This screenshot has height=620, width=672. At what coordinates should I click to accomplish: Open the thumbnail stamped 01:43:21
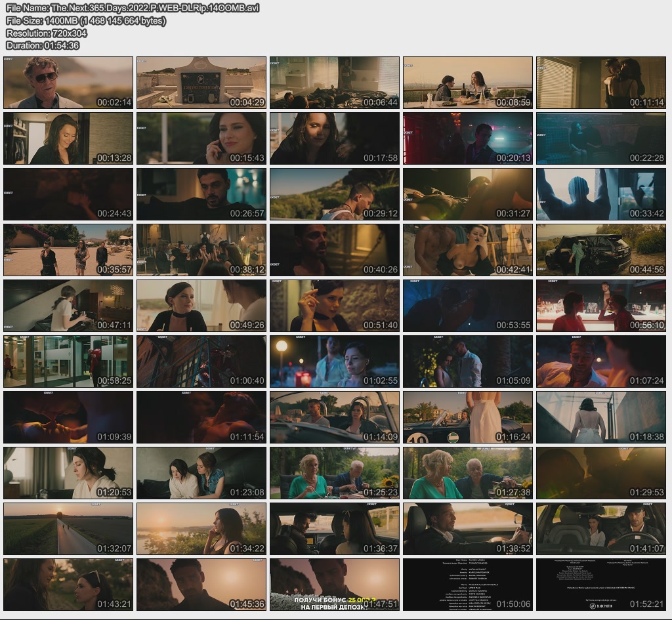pyautogui.click(x=68, y=585)
